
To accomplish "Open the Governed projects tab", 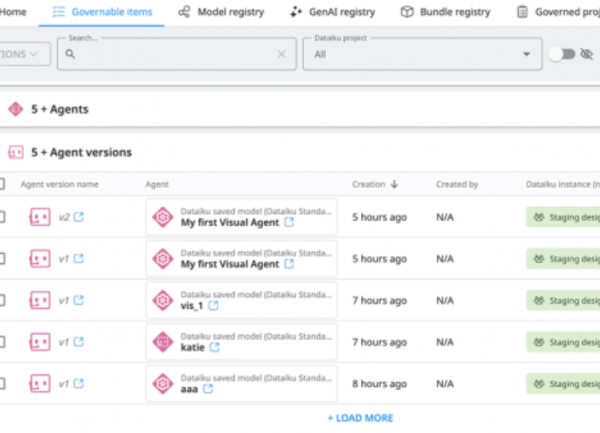I will (x=558, y=12).
